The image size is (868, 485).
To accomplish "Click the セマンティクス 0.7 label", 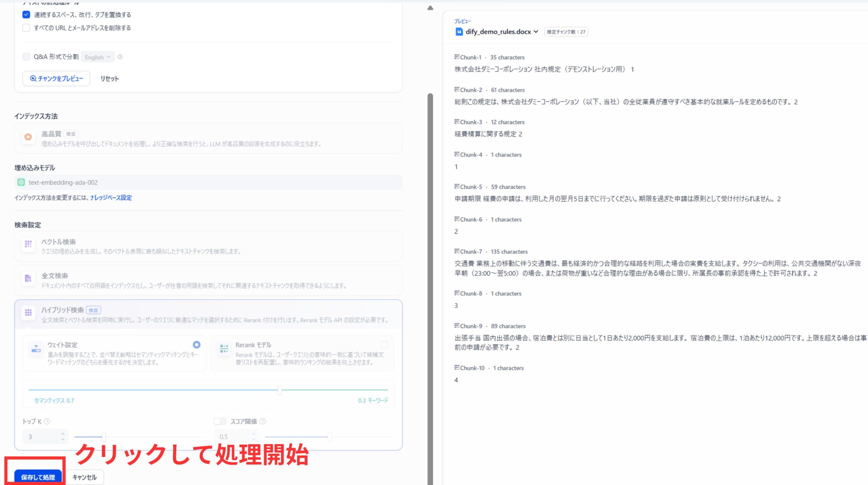I will point(54,400).
